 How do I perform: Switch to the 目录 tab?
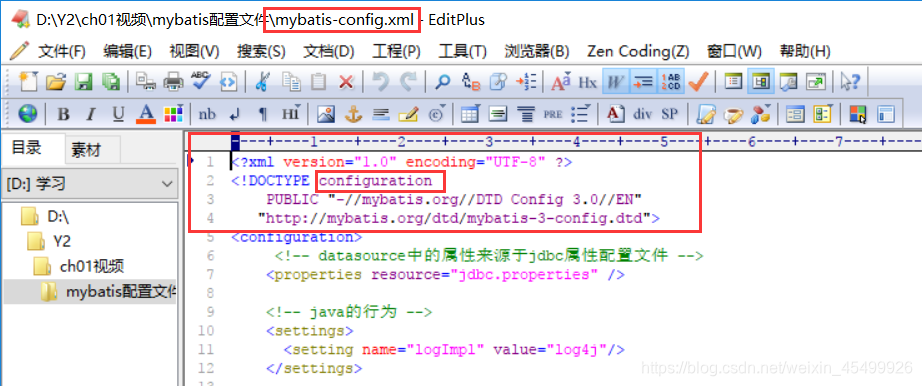pyautogui.click(x=27, y=148)
